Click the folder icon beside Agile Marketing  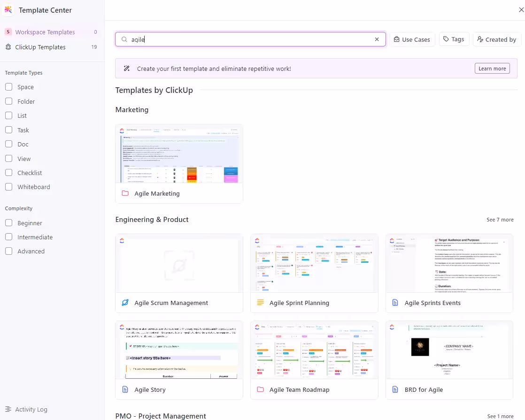pos(125,193)
